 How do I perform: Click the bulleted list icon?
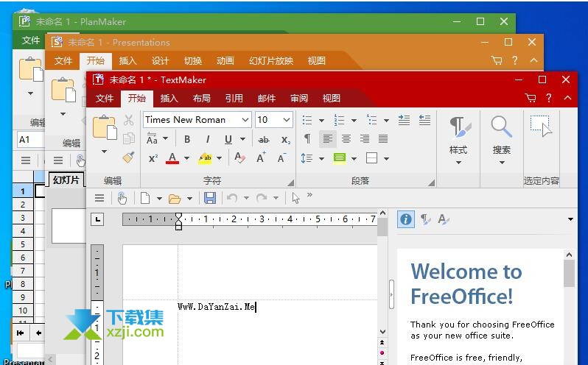307,120
